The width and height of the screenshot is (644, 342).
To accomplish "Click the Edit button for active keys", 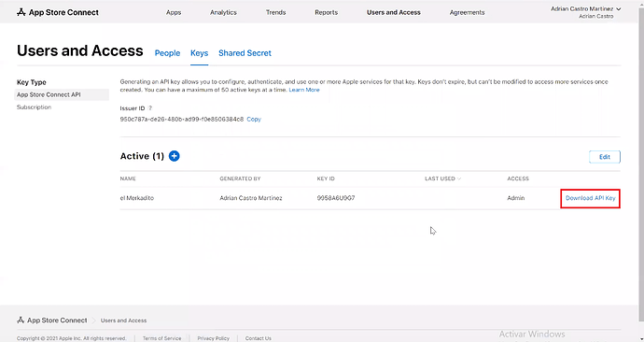I will (x=605, y=157).
